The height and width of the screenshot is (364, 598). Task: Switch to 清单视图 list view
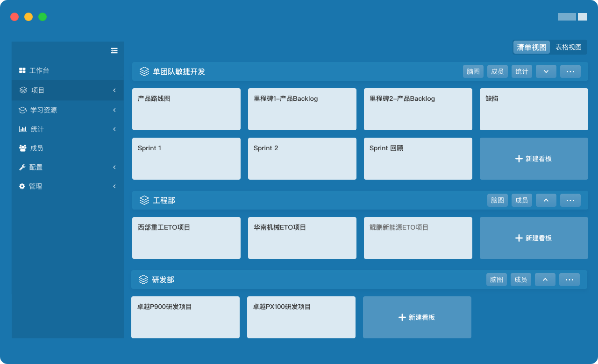531,47
